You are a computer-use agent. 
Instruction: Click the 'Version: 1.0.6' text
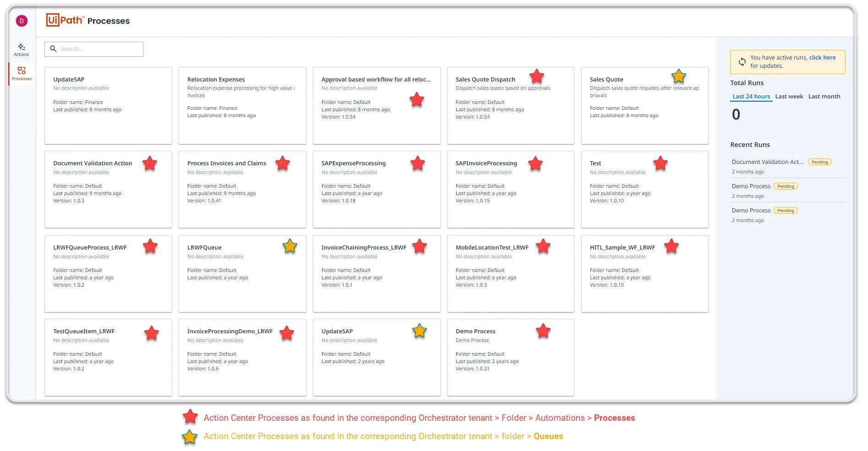pyautogui.click(x=203, y=369)
